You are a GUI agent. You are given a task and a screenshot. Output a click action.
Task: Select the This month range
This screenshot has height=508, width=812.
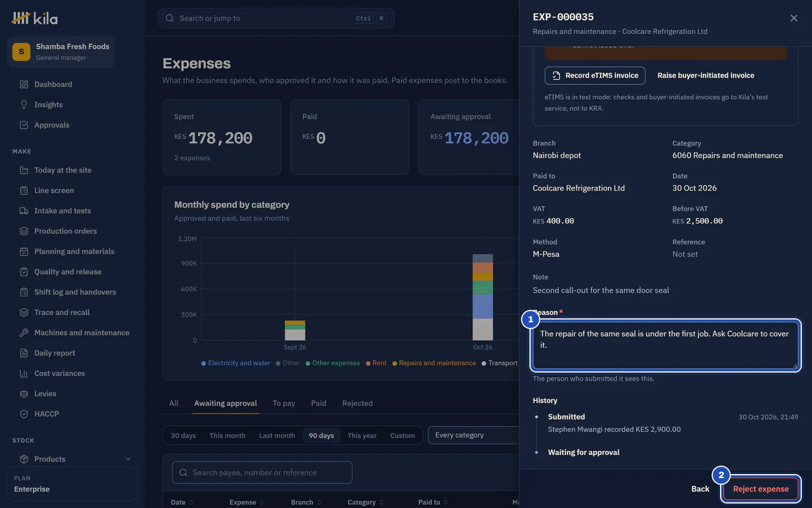click(x=227, y=436)
